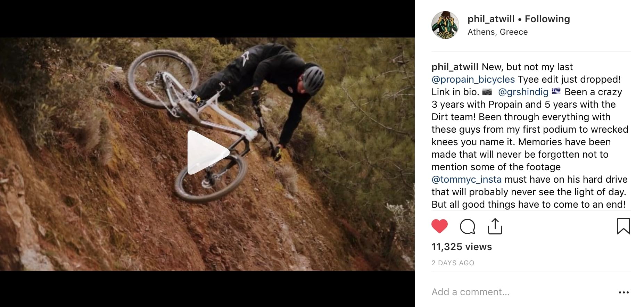
Task: Open the @grshindig mention
Action: (x=523, y=92)
